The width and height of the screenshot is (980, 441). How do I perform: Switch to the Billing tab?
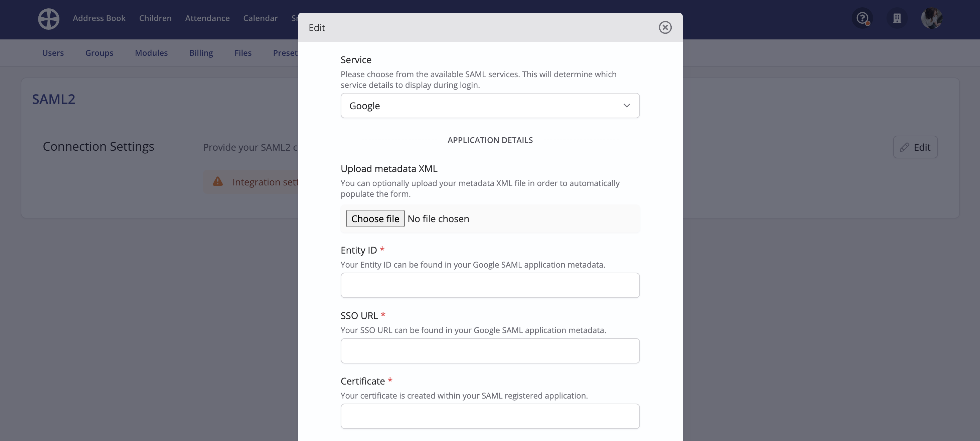point(201,53)
